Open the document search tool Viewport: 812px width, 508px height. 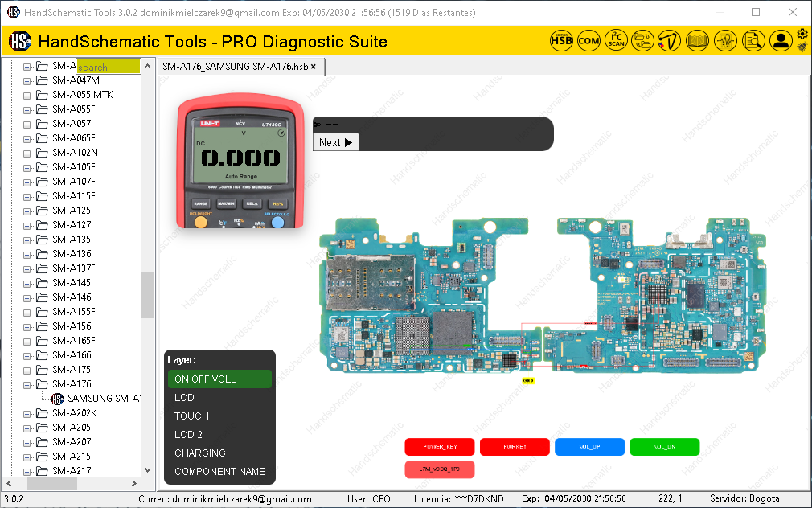[x=753, y=40]
